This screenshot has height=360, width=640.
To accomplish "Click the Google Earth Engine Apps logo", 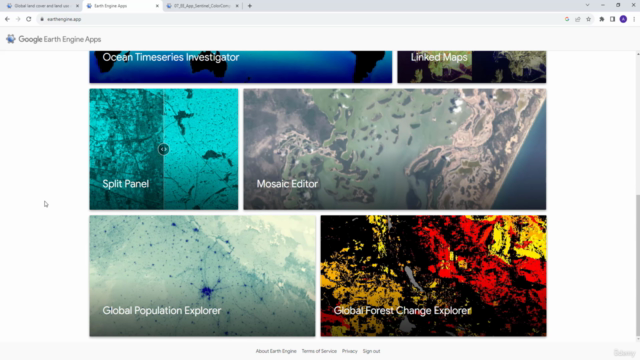I will (x=11, y=39).
